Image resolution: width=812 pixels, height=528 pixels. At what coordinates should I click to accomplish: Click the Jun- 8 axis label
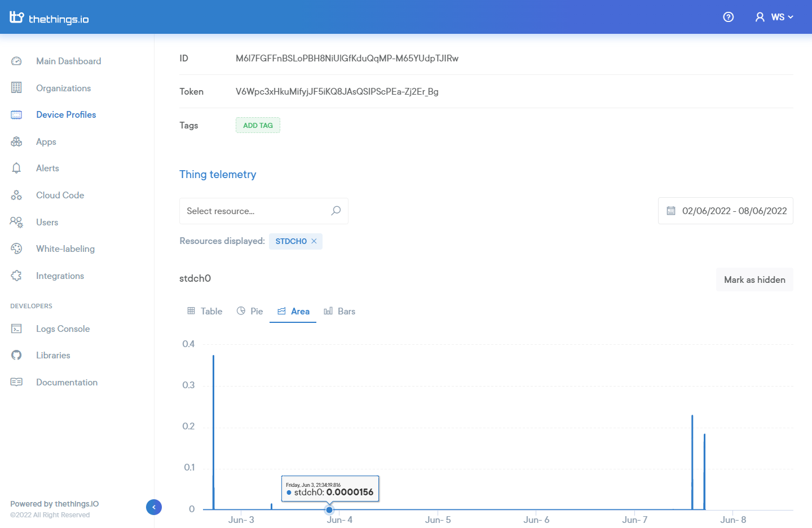[x=733, y=520]
